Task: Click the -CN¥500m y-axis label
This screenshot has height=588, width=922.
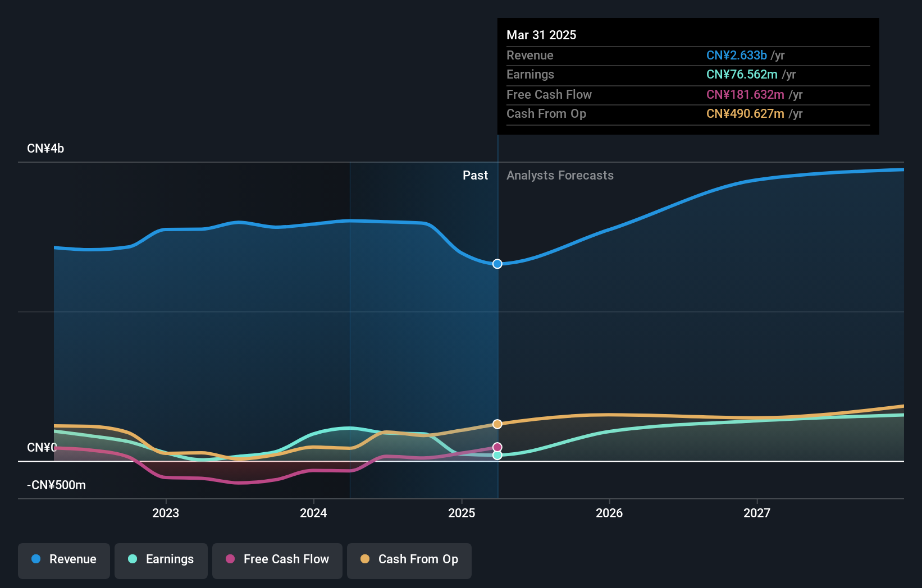Action: 56,485
